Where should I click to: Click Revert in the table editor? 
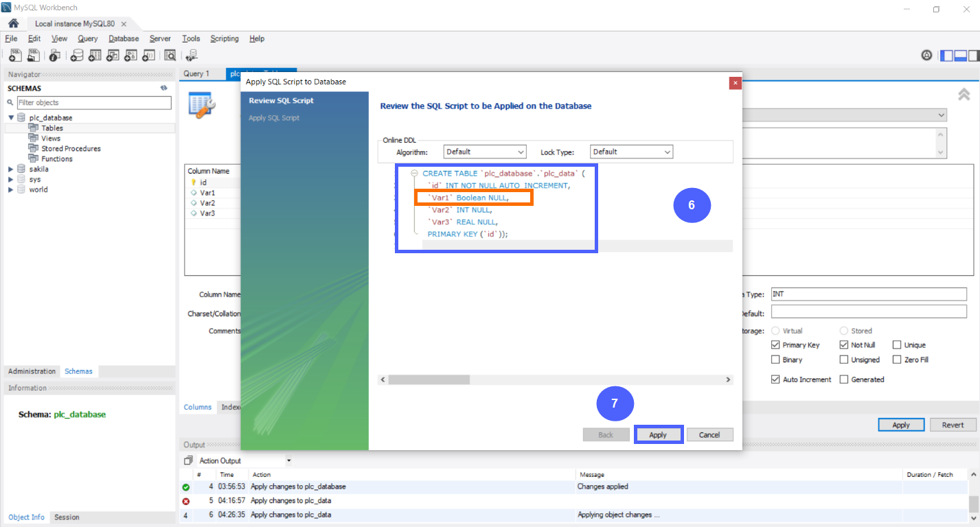[x=953, y=425]
